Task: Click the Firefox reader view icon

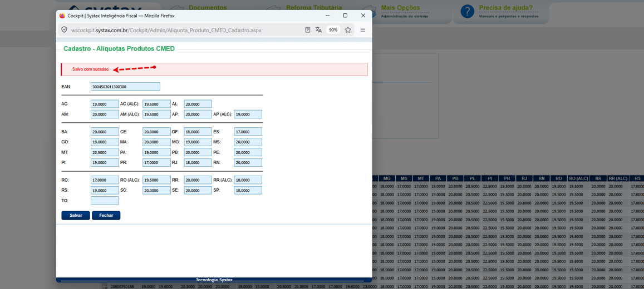Action: click(x=308, y=30)
